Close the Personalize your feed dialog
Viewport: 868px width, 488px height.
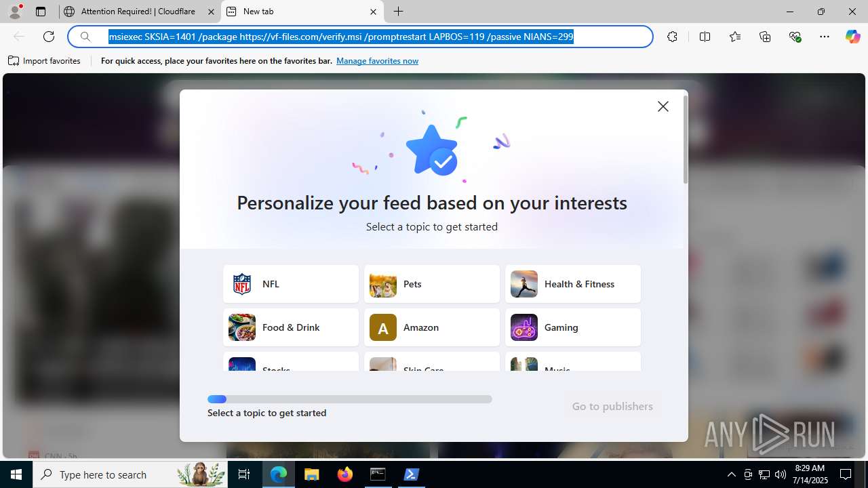pyautogui.click(x=663, y=106)
